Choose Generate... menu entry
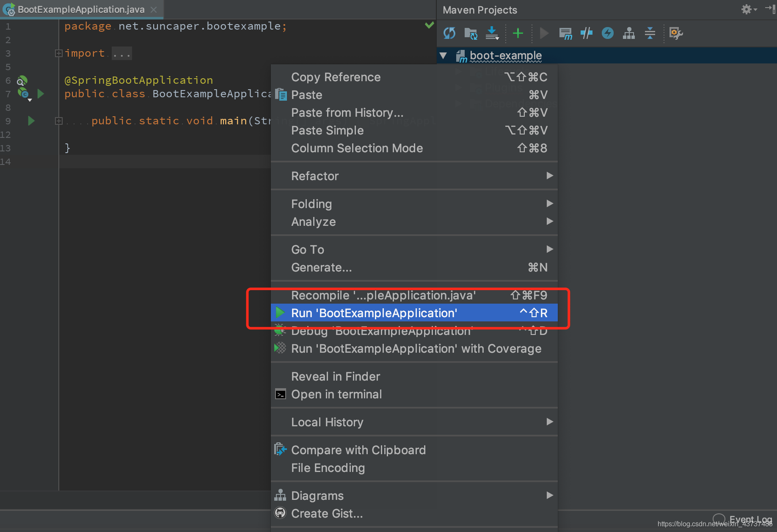The image size is (777, 532). pyautogui.click(x=414, y=267)
